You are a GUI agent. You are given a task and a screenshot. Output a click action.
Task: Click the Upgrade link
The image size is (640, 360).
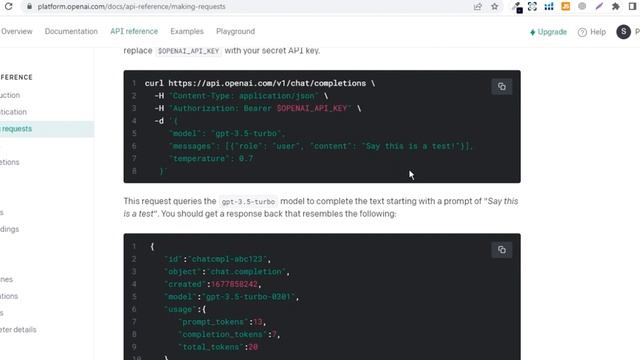point(548,32)
